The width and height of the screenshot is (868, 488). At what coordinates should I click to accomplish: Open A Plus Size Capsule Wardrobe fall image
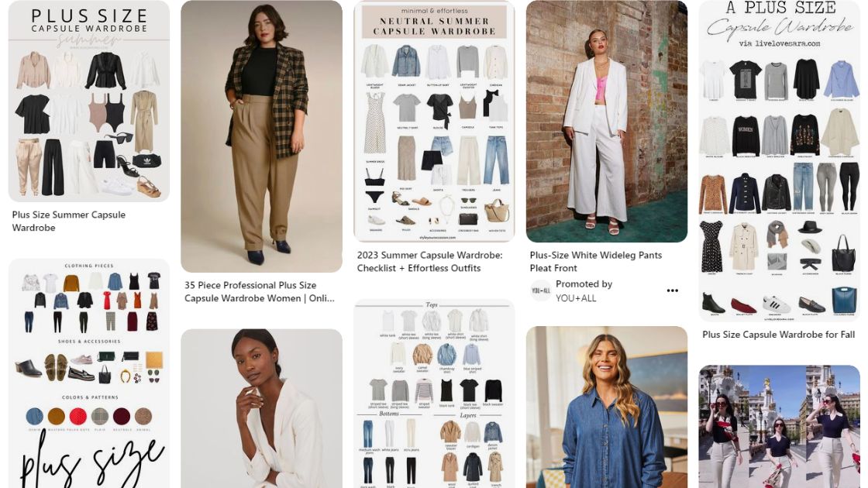click(780, 161)
